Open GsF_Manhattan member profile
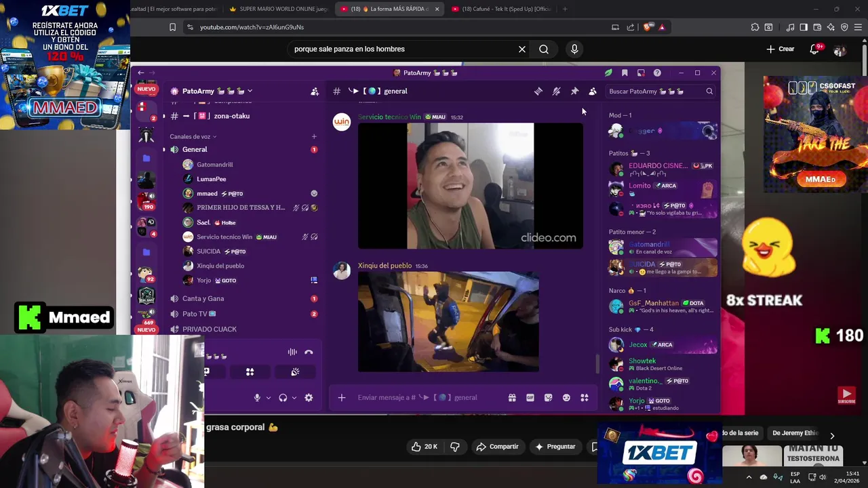This screenshot has width=868, height=488. click(663, 306)
